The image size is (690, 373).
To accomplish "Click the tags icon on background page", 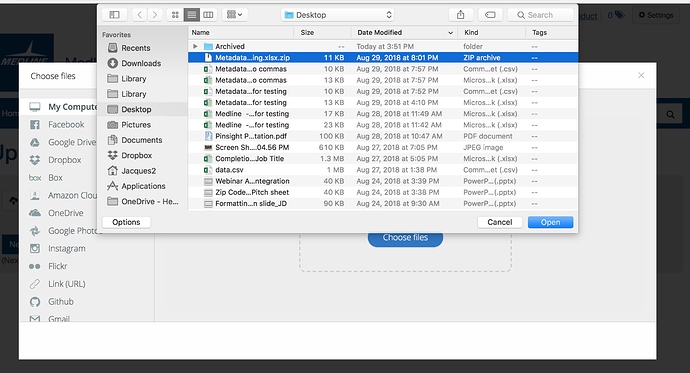I will pos(620,15).
